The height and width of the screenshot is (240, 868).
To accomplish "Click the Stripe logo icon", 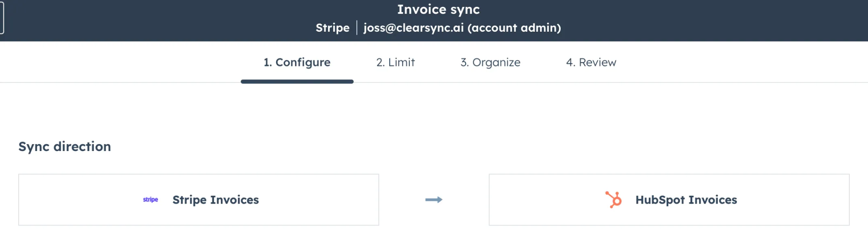I will pos(151,200).
